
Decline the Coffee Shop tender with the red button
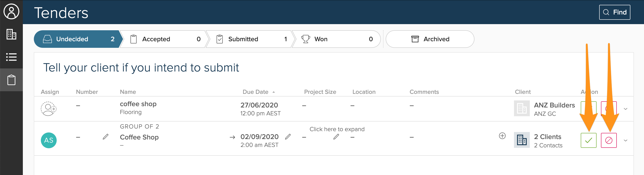tap(609, 140)
